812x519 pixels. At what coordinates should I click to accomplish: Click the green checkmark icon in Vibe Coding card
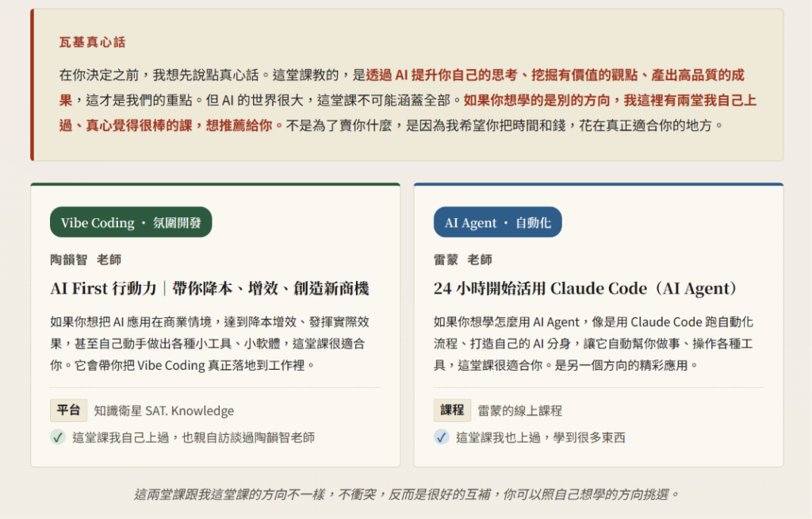(57, 437)
